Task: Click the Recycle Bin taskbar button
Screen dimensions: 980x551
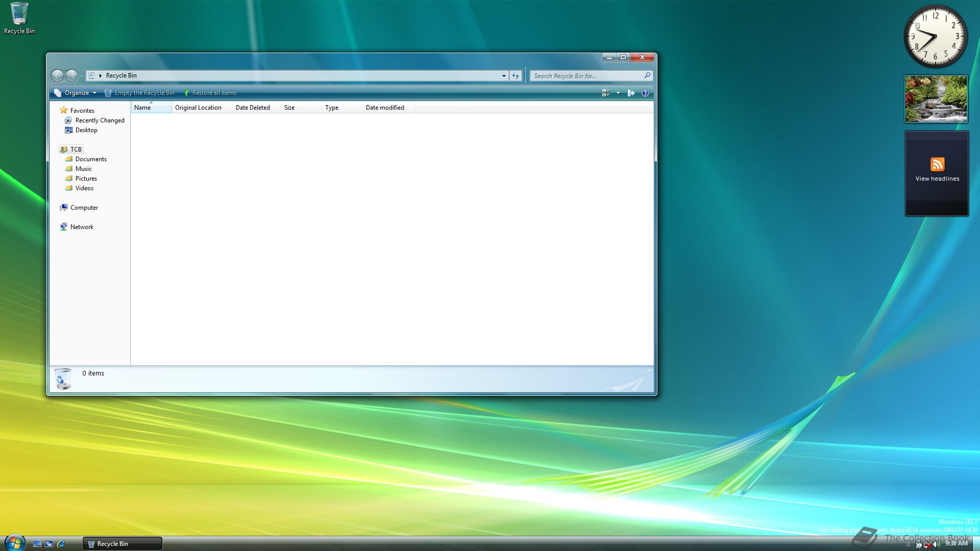Action: [x=122, y=544]
